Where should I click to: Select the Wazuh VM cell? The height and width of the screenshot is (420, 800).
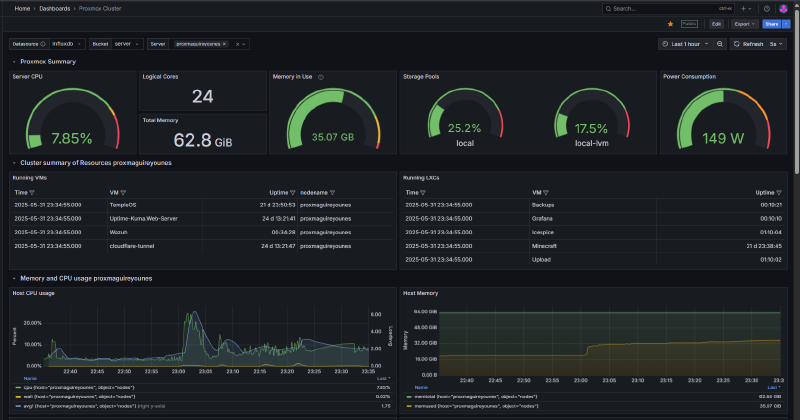coord(155,233)
